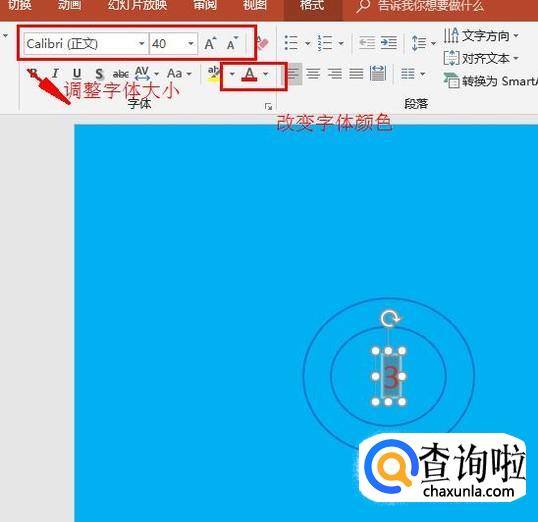Toggle Italic formatting
Viewport: 538px width, 522px height.
(x=55, y=73)
